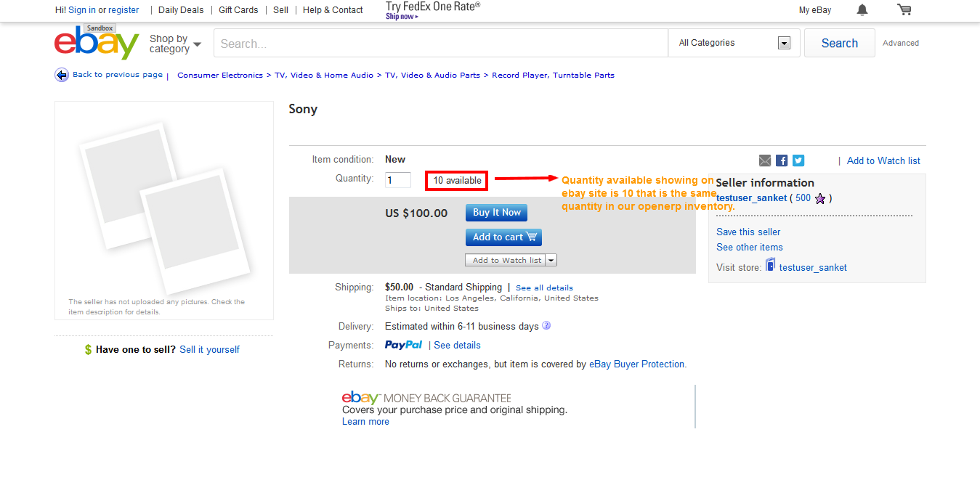
Task: Share listing on Facebook icon
Action: coord(782,160)
